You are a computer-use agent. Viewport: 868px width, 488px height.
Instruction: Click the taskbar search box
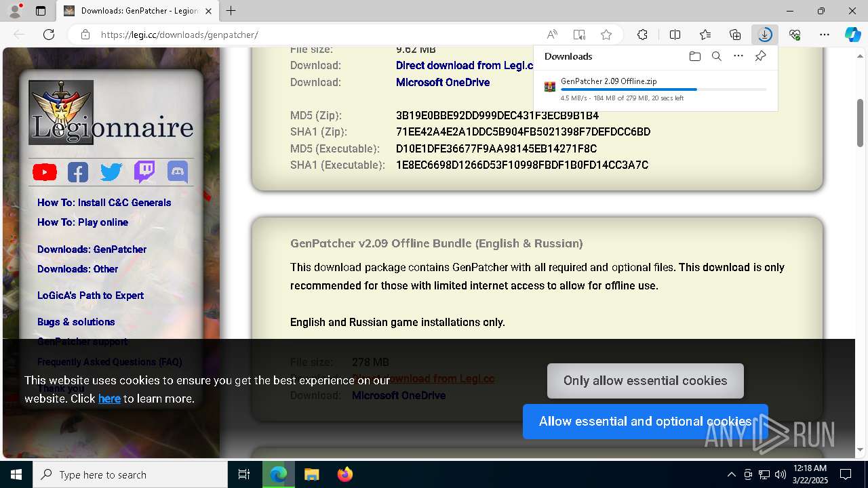tap(130, 474)
